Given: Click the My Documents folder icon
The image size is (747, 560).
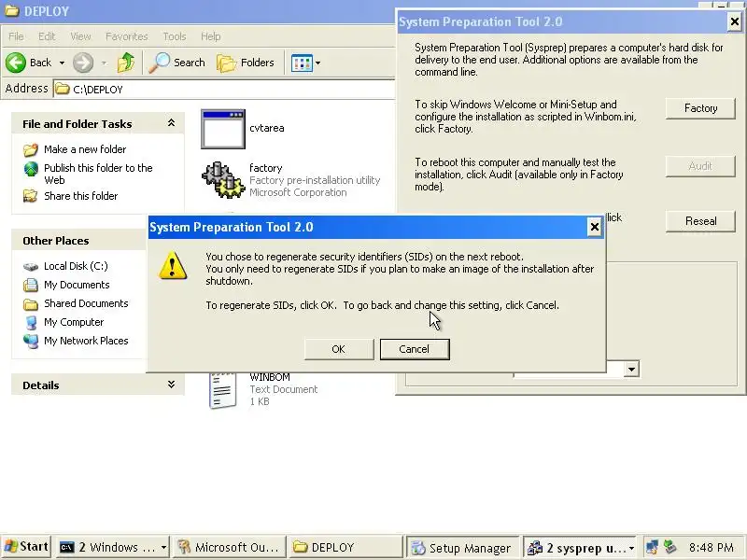Looking at the screenshot, I should (31, 285).
